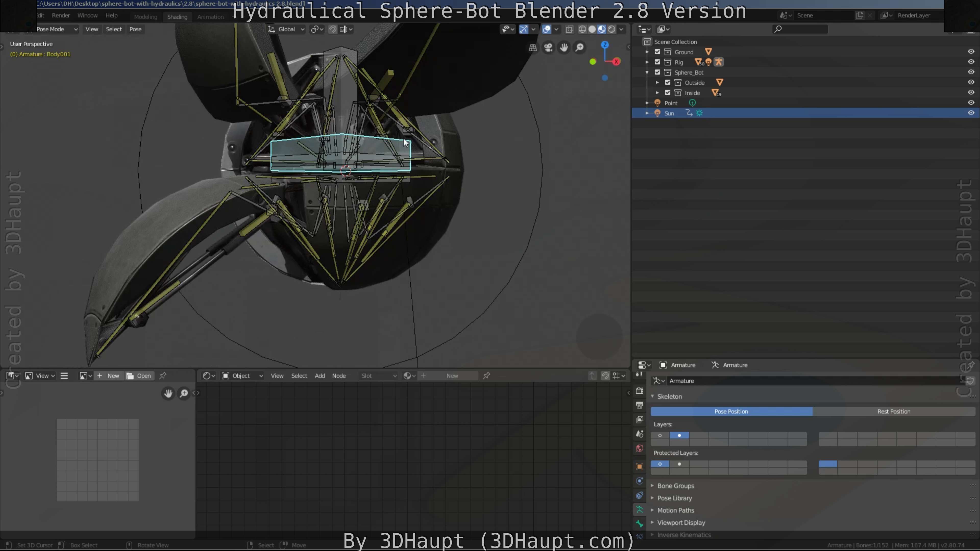980x551 pixels.
Task: Toggle camera view icon in viewport
Action: [x=548, y=47]
